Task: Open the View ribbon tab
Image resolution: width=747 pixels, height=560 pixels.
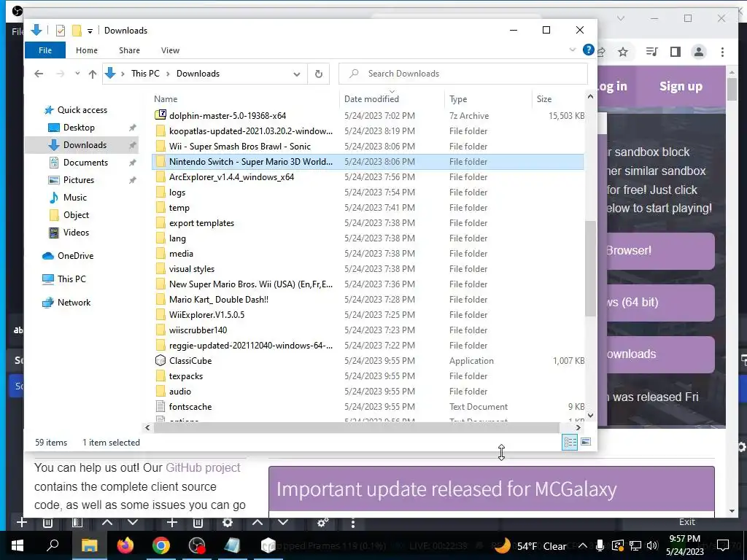Action: tap(170, 50)
